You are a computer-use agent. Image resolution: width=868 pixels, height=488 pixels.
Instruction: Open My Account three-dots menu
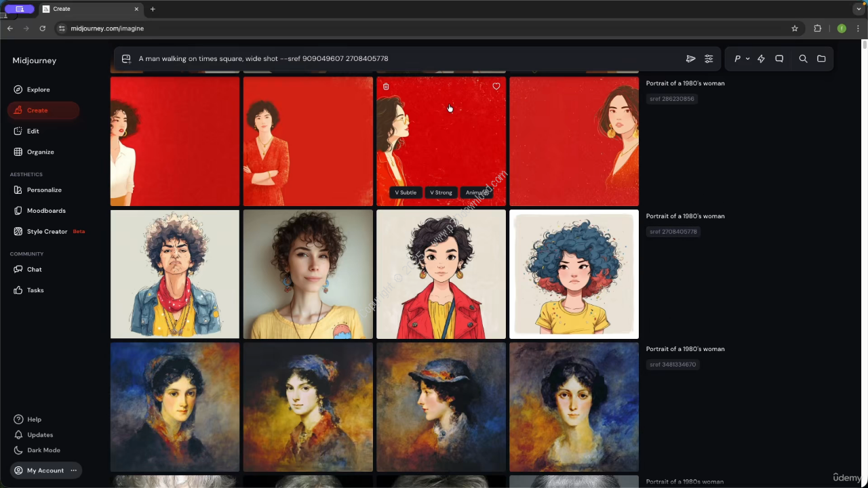tap(74, 470)
